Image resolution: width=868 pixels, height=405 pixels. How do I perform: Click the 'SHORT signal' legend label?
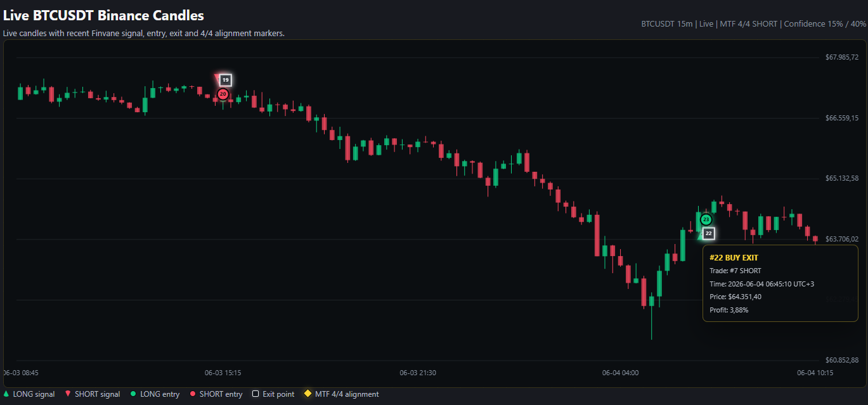[x=97, y=394]
